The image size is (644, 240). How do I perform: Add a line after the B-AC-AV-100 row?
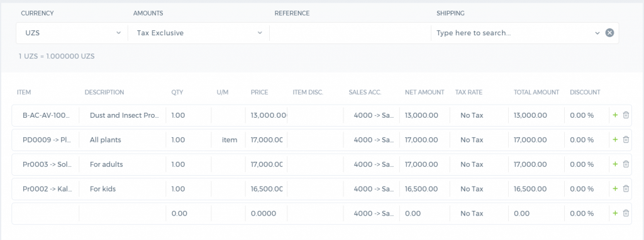[x=615, y=115]
